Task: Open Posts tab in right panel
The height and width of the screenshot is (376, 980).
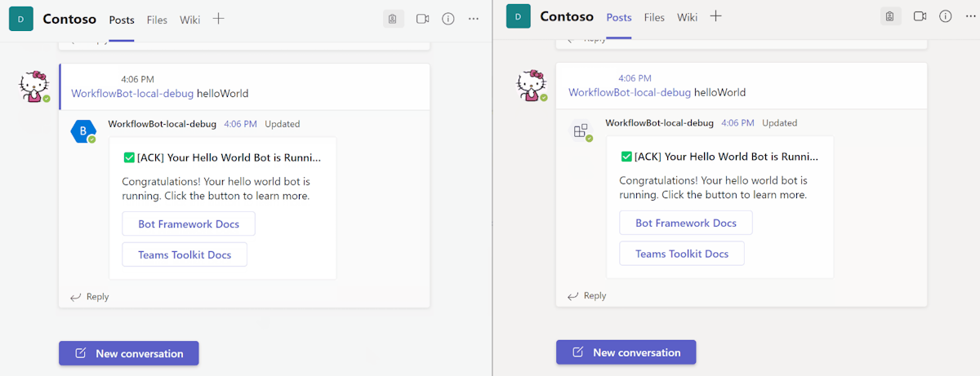Action: tap(619, 17)
